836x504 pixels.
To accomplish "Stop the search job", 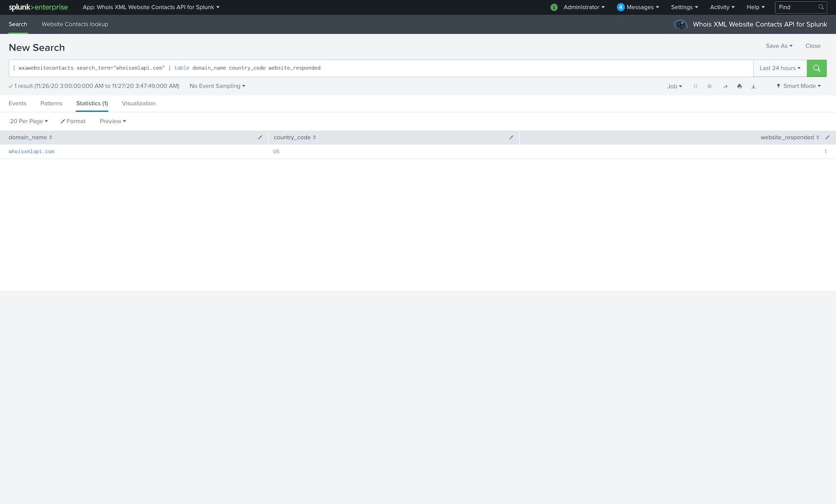I will pos(710,86).
